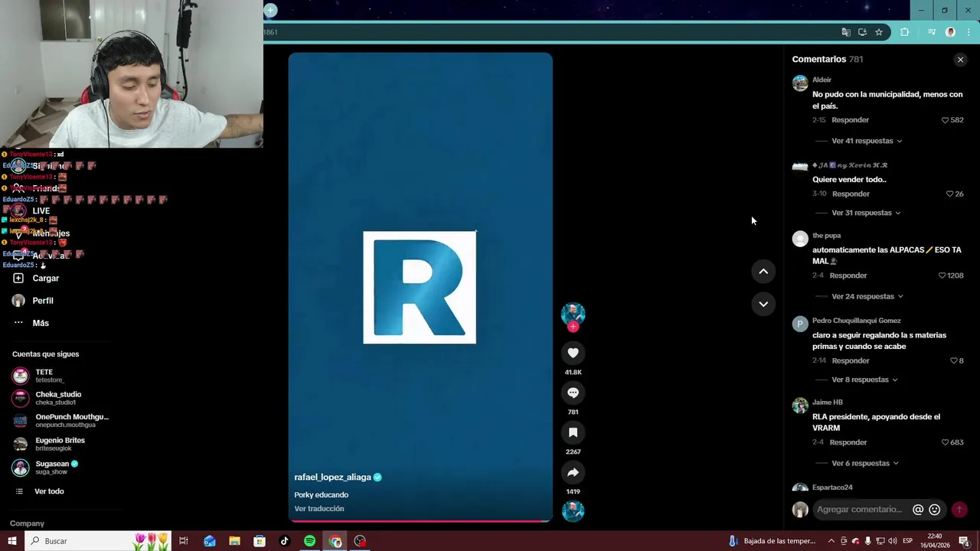This screenshot has height=551, width=980.
Task: Go to previous video with up arrow
Action: (x=763, y=272)
